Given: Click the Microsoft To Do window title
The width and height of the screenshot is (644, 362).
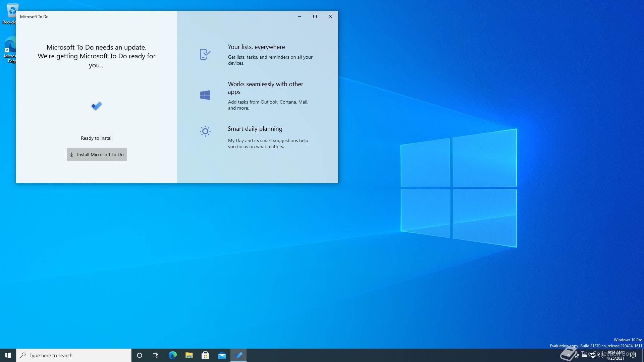Looking at the screenshot, I should pyautogui.click(x=34, y=17).
